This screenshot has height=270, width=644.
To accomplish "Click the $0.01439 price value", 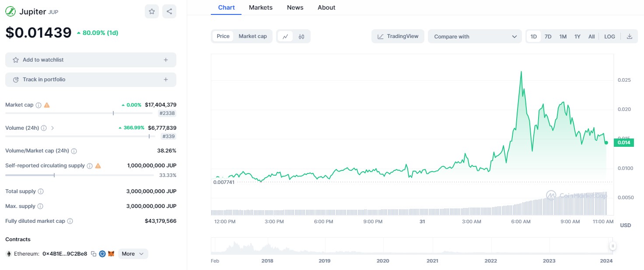I will pyautogui.click(x=38, y=32).
